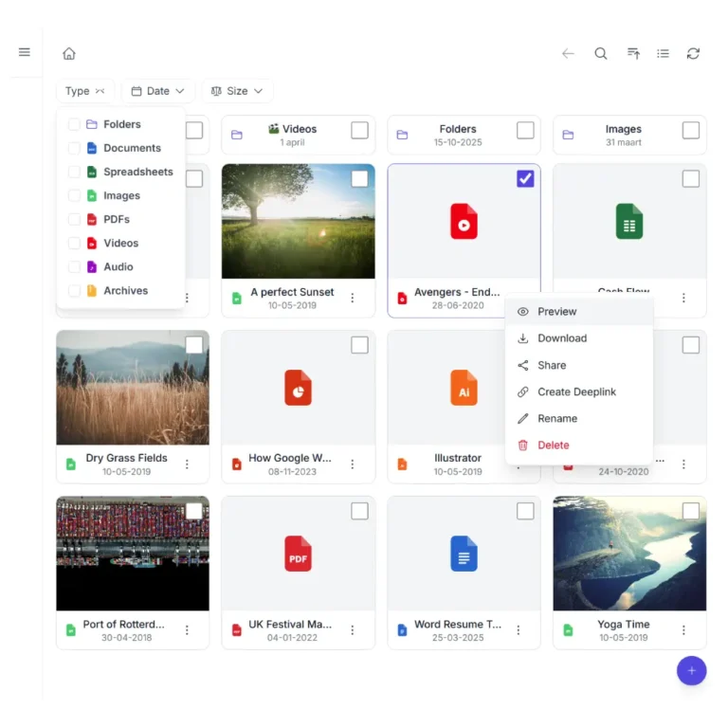Choose Delete in context menu
This screenshot has height=728, width=728.
point(579,445)
